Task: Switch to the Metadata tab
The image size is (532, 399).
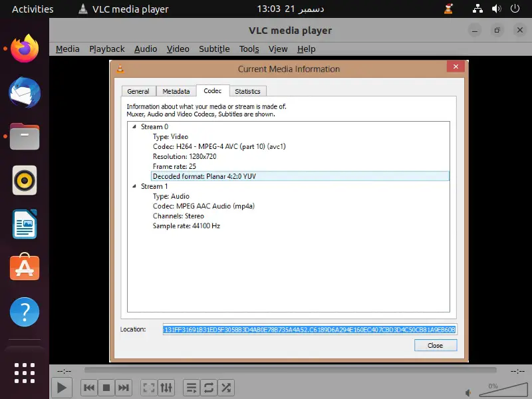Action: pos(176,91)
